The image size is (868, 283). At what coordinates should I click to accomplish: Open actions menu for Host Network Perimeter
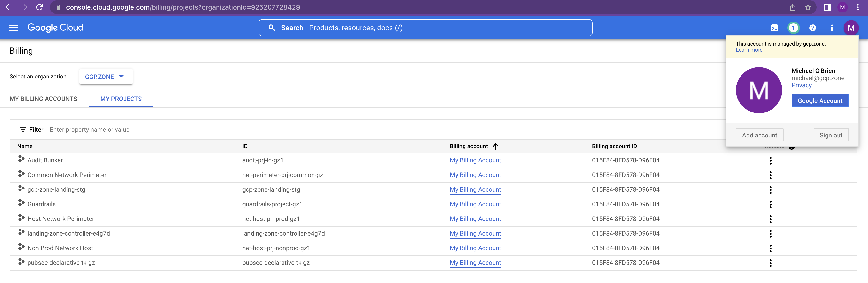(x=770, y=219)
